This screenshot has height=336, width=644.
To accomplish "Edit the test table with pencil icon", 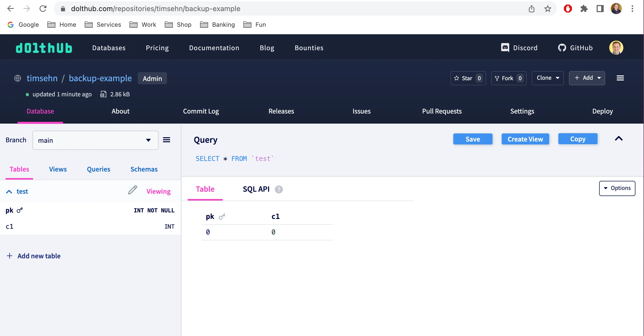I will coord(133,190).
